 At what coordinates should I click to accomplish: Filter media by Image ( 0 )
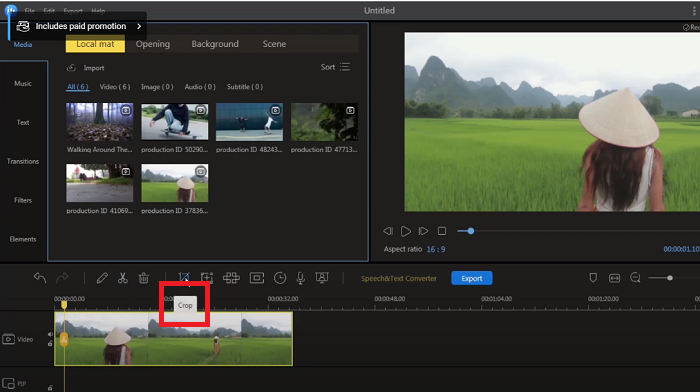point(157,87)
